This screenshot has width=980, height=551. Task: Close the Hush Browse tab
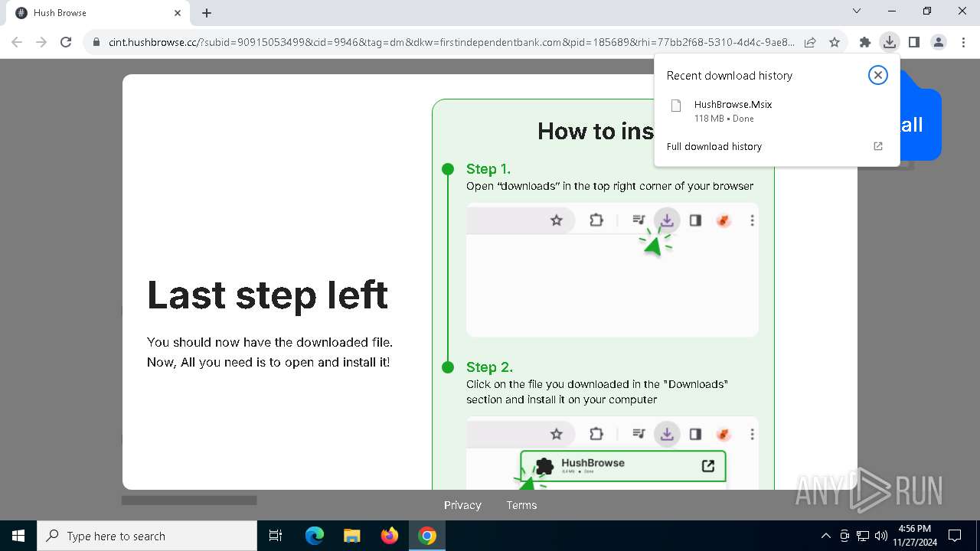pyautogui.click(x=178, y=13)
